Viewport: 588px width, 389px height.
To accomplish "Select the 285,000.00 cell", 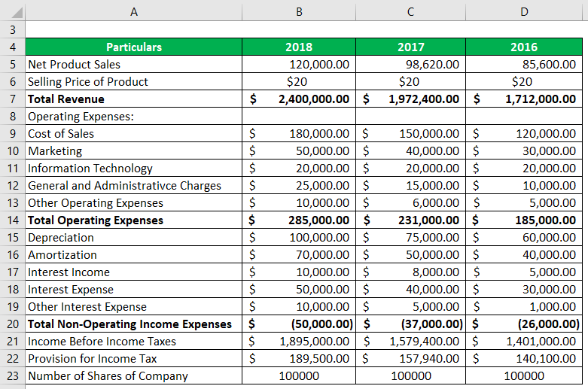I will pyautogui.click(x=299, y=220).
